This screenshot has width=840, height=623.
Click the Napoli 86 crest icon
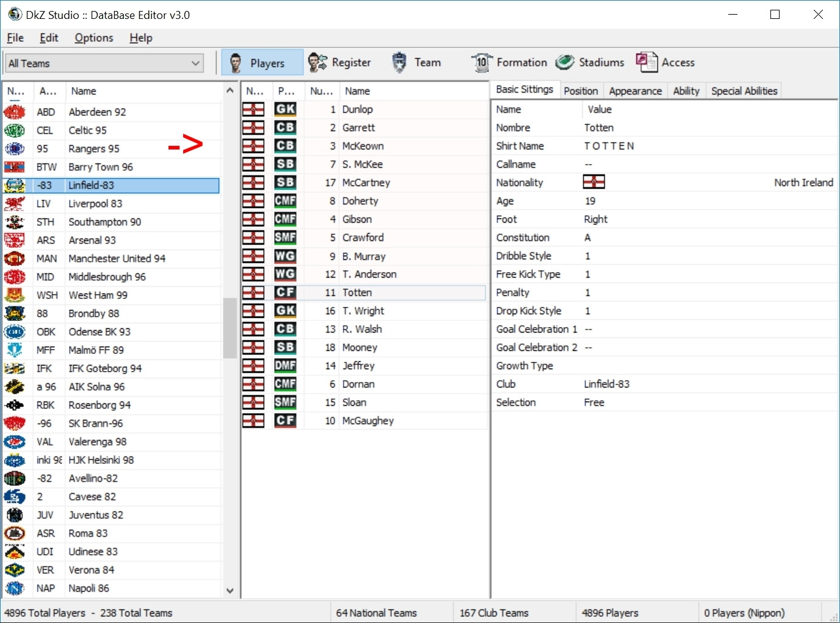click(x=15, y=588)
